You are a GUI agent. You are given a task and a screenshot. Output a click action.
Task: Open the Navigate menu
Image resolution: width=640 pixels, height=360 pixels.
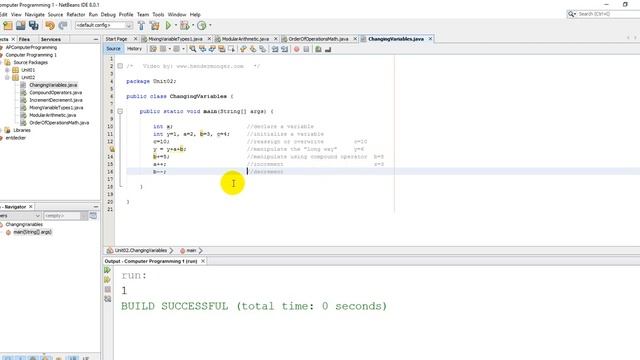pyautogui.click(x=35, y=15)
